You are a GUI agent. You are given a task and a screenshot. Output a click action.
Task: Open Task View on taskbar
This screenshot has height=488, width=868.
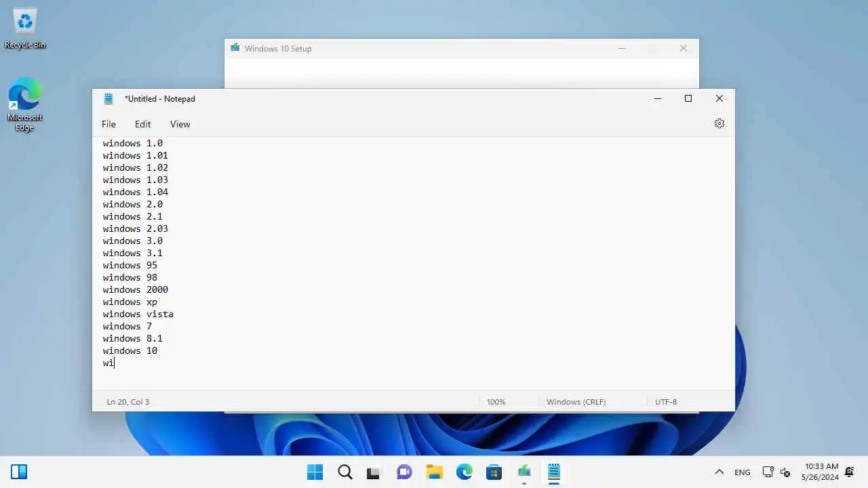click(x=374, y=472)
